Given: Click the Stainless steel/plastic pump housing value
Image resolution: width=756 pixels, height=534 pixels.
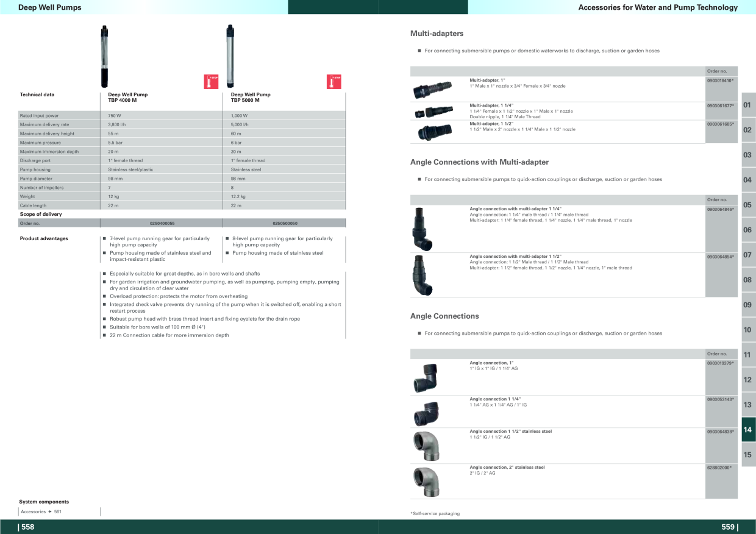Looking at the screenshot, I should click(x=130, y=169).
